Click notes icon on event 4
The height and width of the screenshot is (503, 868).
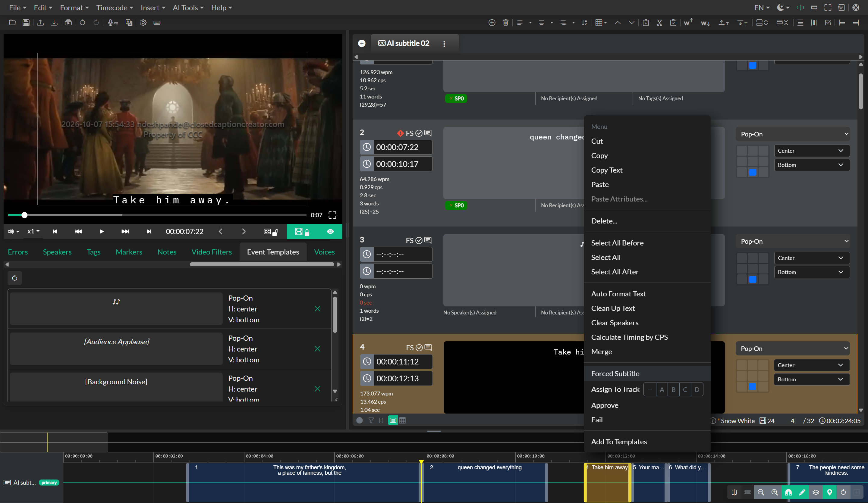pos(428,347)
